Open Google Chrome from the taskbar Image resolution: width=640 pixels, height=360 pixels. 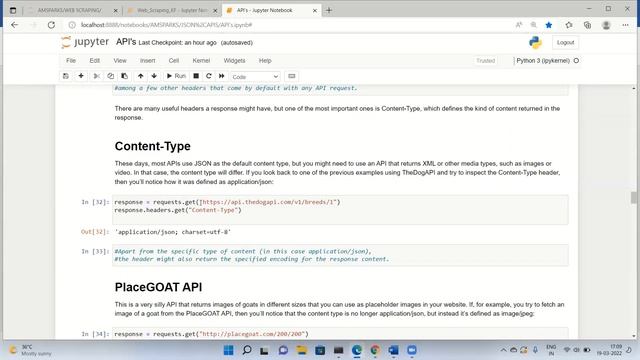point(375,350)
